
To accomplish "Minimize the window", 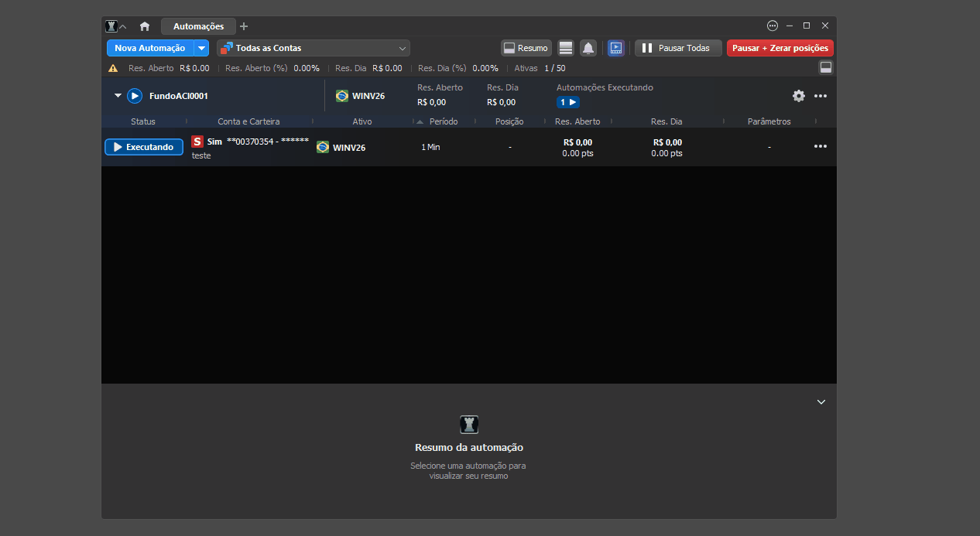I will 790,26.
